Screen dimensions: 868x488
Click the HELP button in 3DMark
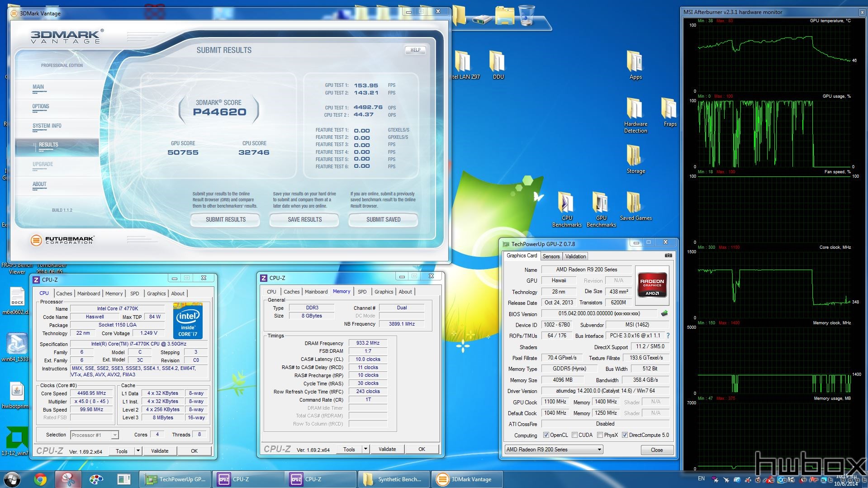415,50
